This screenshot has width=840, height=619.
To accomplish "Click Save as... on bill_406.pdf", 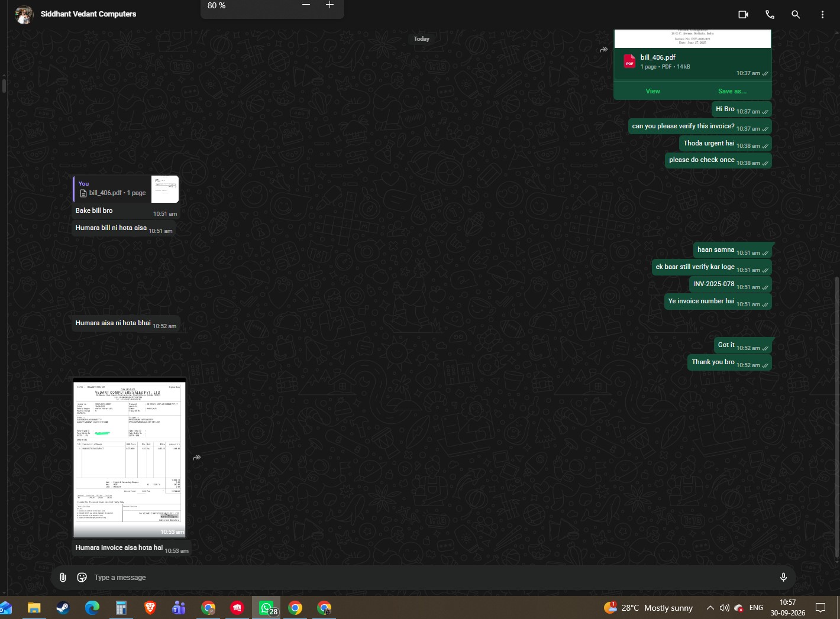I will coord(732,91).
